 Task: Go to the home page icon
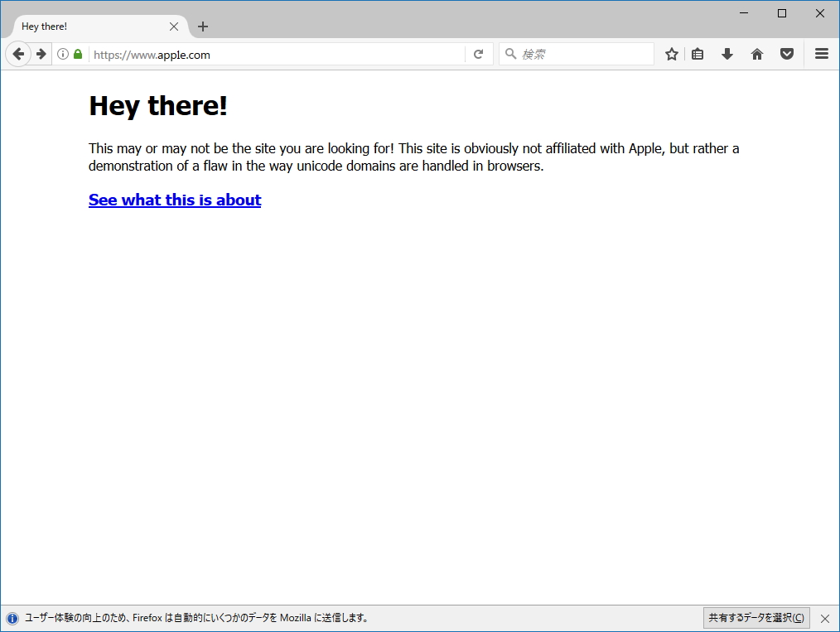pos(757,54)
